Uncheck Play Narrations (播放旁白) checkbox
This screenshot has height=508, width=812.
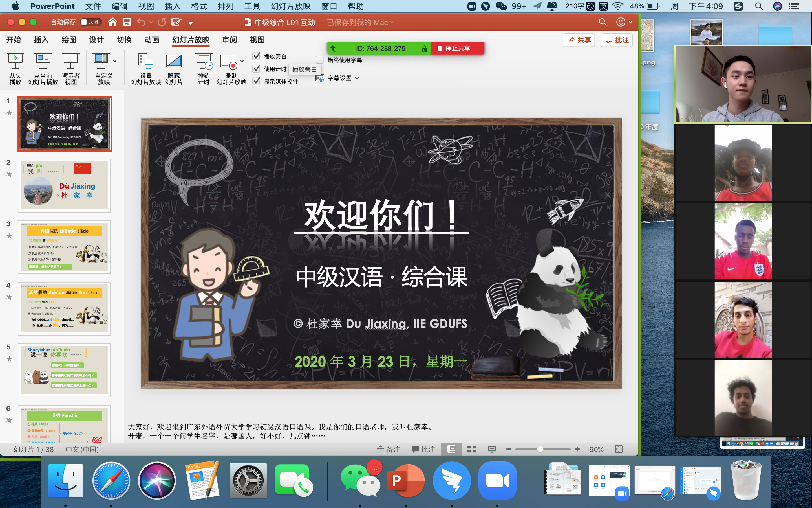(256, 56)
